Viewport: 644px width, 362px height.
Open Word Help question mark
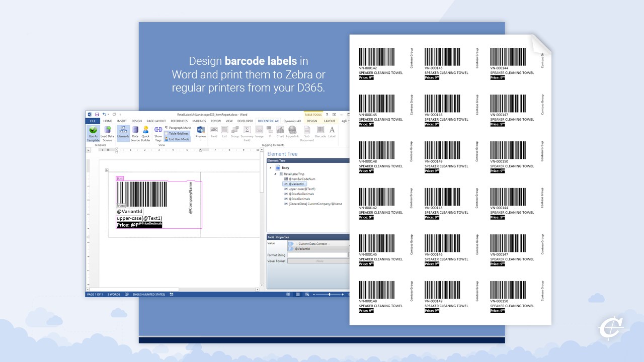tap(328, 115)
